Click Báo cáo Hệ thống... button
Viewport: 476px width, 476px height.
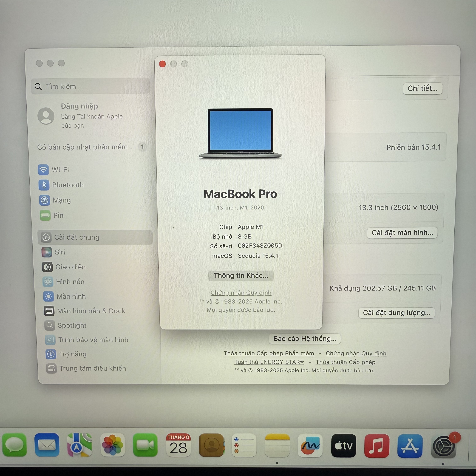[x=305, y=339]
